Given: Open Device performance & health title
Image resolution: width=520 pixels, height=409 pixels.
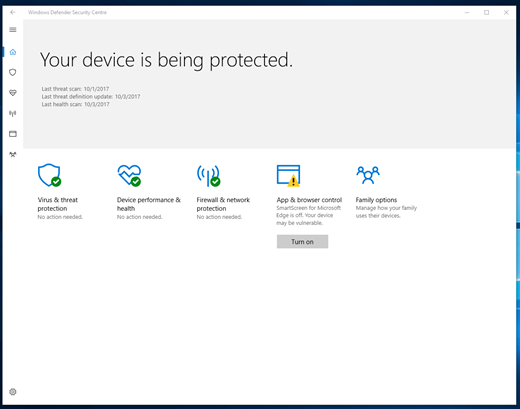Looking at the screenshot, I should tap(149, 204).
